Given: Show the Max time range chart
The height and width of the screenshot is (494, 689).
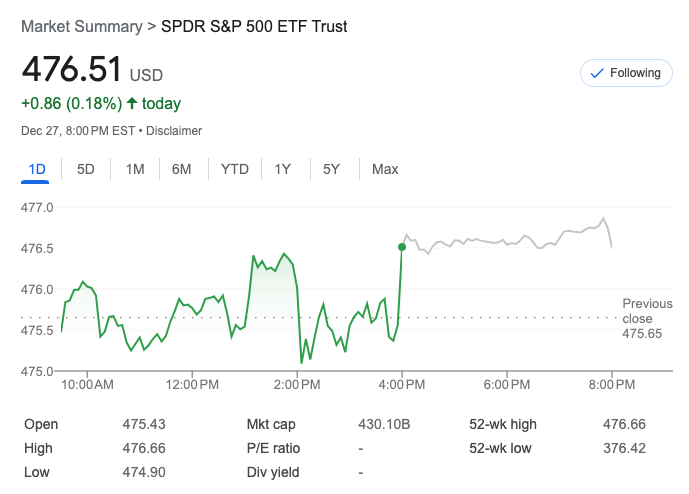Looking at the screenshot, I should pyautogui.click(x=385, y=169).
